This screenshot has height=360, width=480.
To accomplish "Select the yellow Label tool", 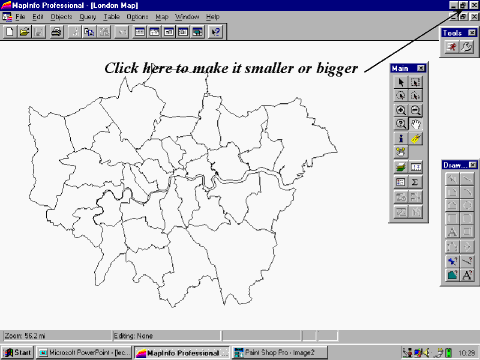I will point(415,138).
